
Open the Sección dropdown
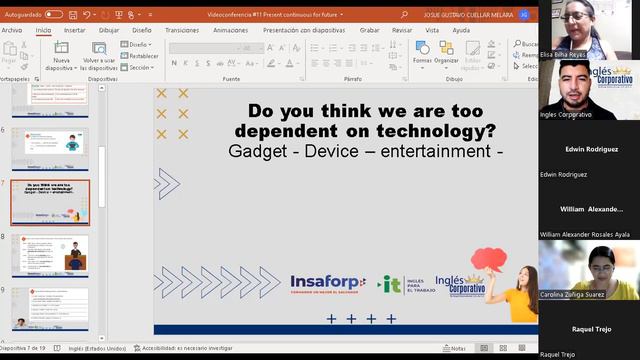[x=138, y=67]
